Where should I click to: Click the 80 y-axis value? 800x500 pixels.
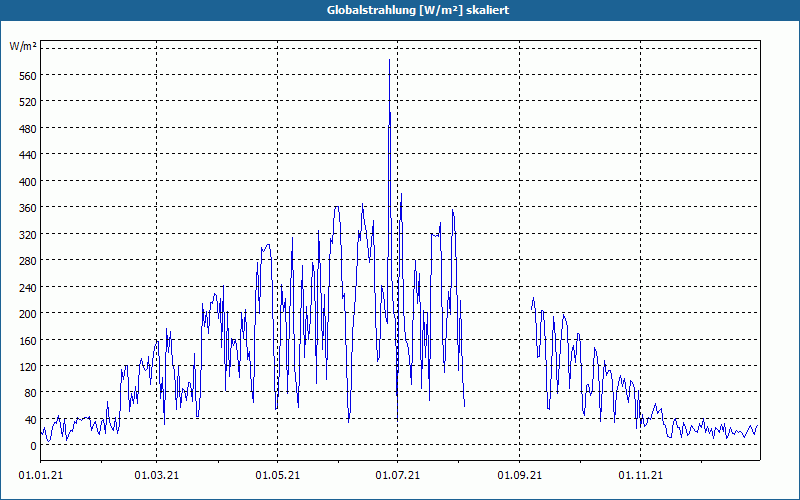pos(31,393)
